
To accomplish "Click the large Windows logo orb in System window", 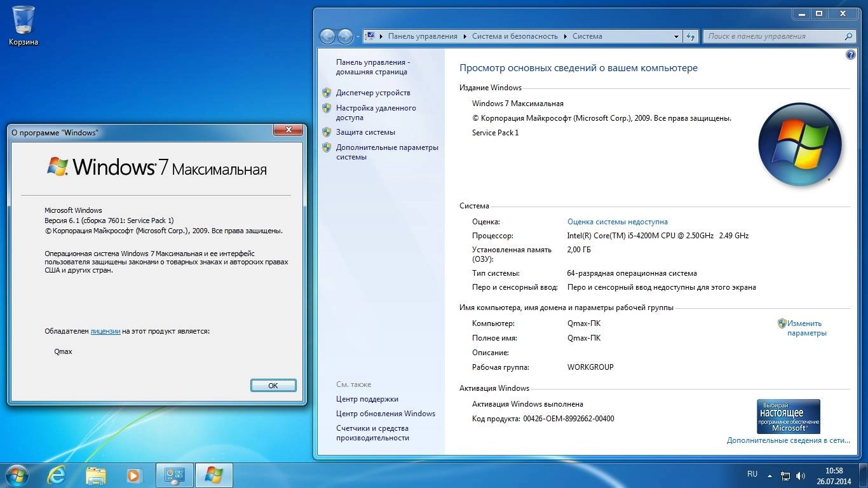I will point(800,144).
